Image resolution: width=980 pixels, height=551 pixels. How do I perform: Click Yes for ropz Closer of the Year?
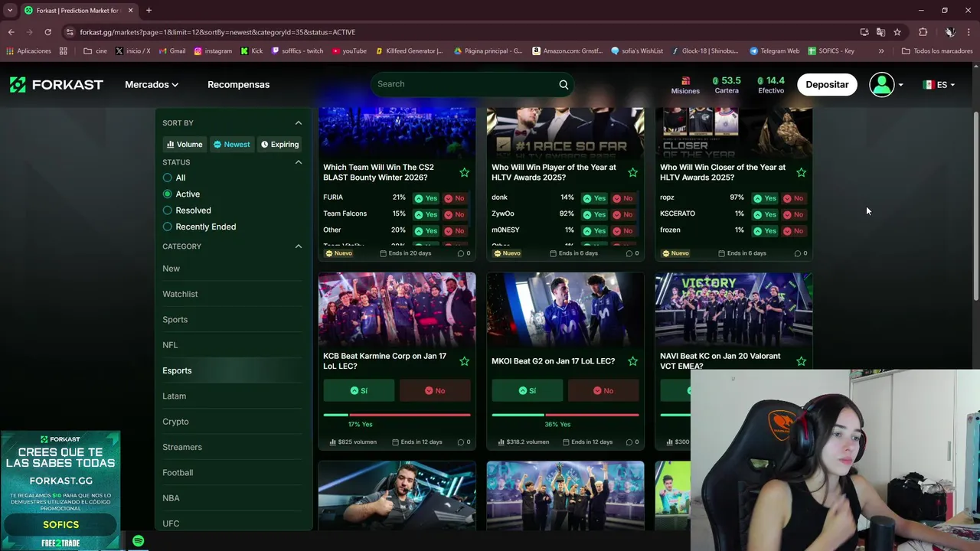pos(763,198)
